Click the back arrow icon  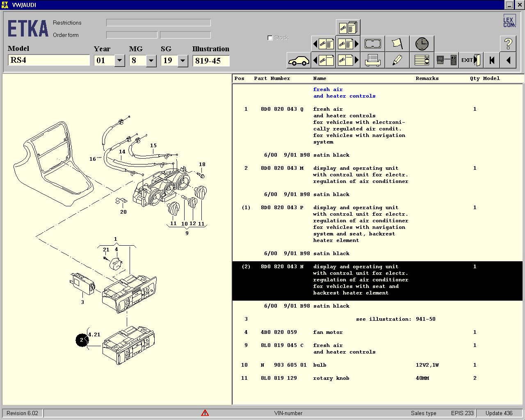(508, 60)
